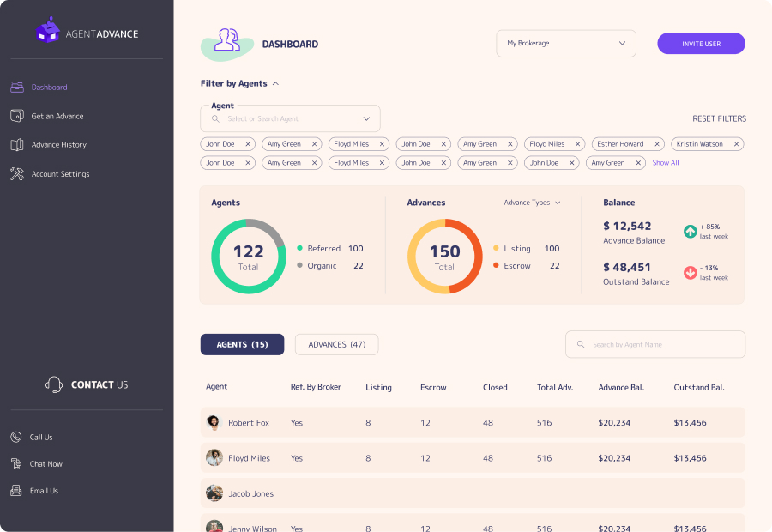The height and width of the screenshot is (532, 772).
Task: Click the dashboard users header icon
Action: coord(227,40)
